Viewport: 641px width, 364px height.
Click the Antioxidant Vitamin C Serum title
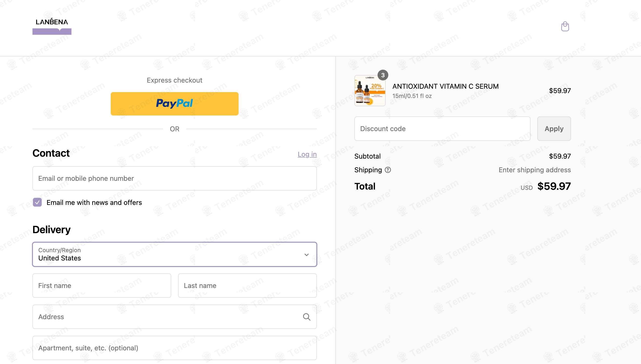pyautogui.click(x=445, y=86)
